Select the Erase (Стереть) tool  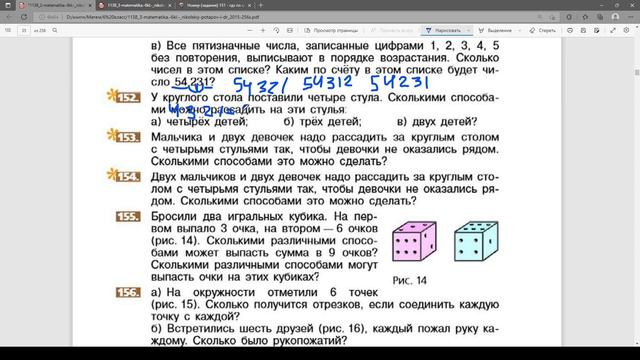(542, 30)
